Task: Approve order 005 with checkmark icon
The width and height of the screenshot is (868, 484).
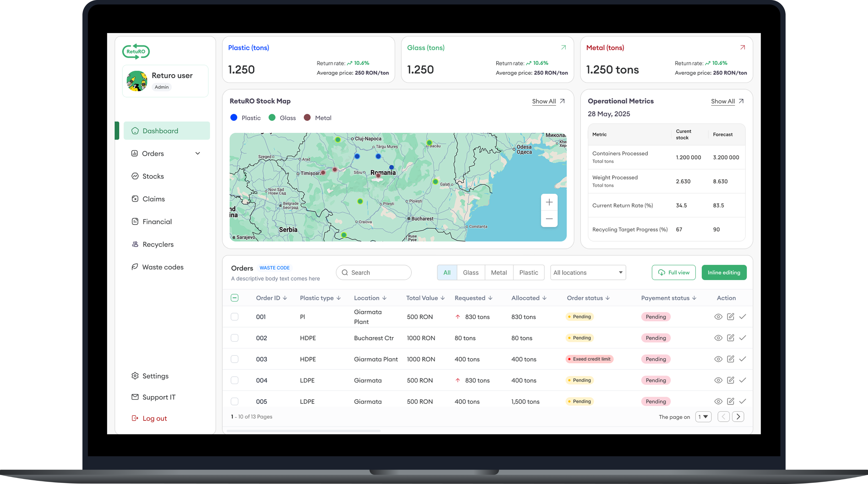Action: point(742,401)
